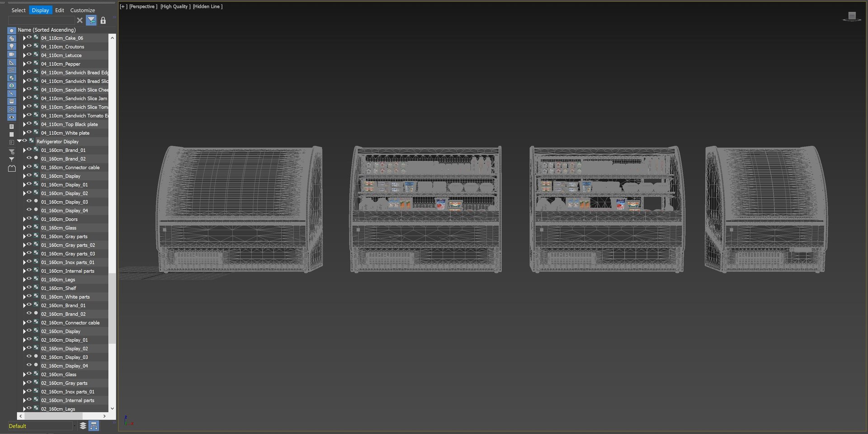
Task: Toggle the highlighted funnel filter button
Action: [x=91, y=20]
